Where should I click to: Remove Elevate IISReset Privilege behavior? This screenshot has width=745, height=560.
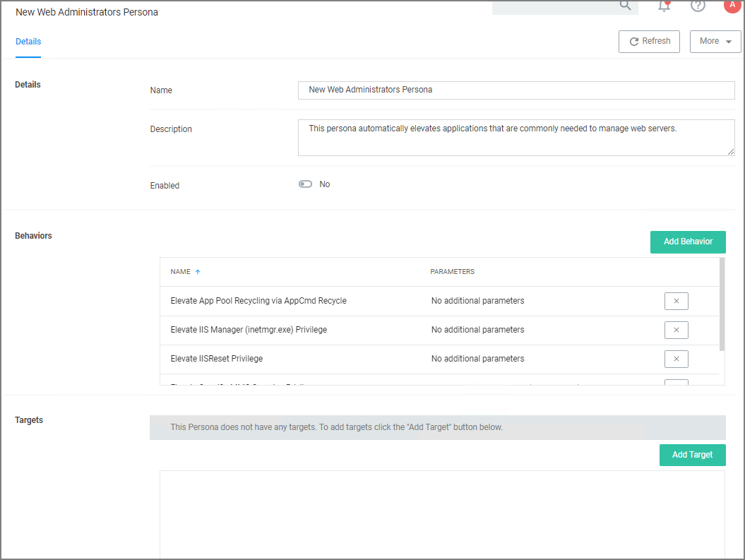click(676, 359)
